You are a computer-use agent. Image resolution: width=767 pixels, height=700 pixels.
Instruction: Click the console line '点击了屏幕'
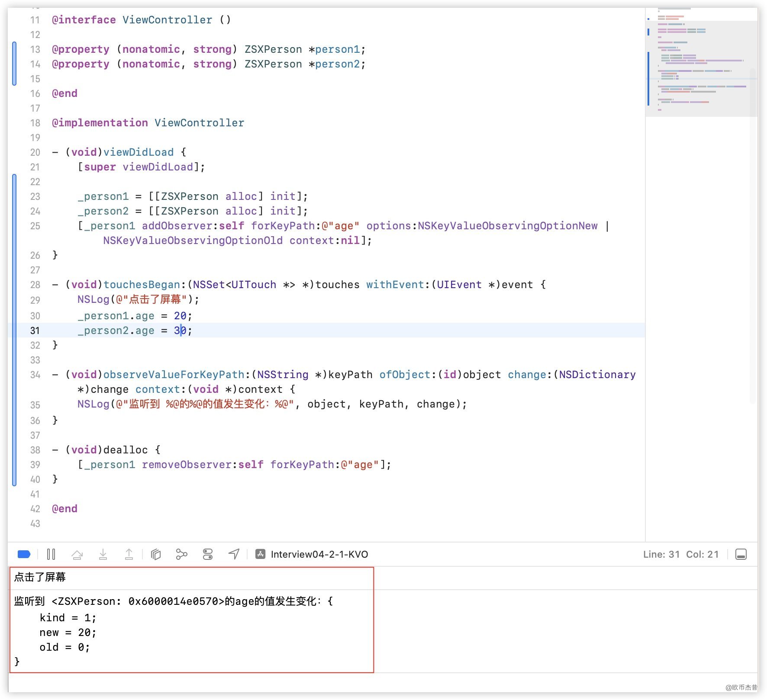click(40, 577)
